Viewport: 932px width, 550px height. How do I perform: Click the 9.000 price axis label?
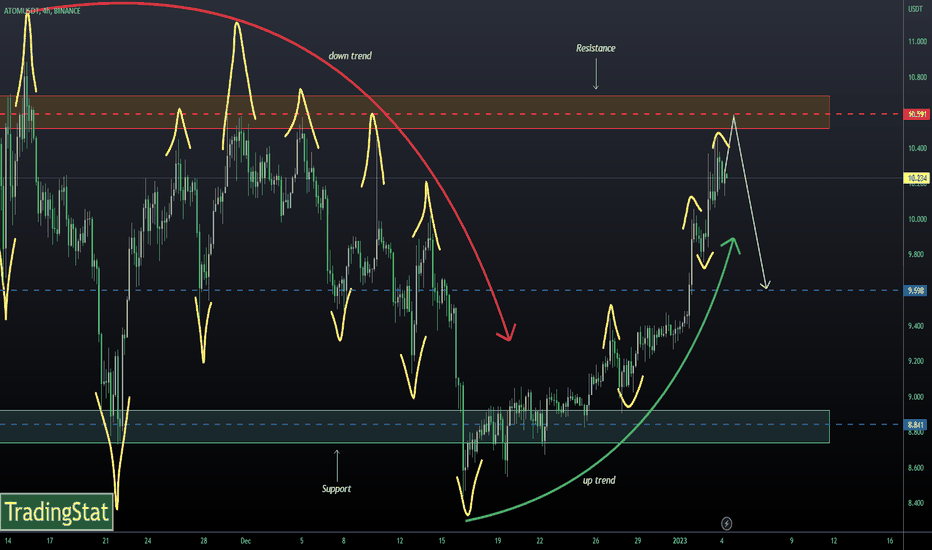(x=916, y=397)
